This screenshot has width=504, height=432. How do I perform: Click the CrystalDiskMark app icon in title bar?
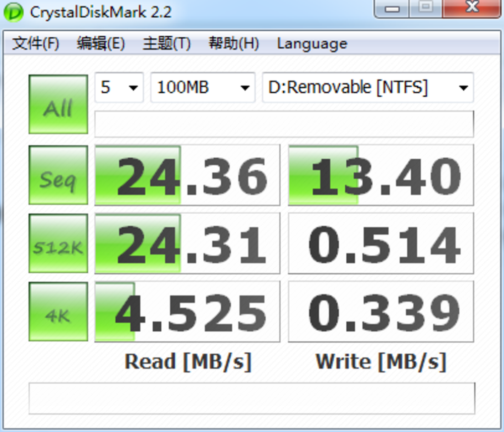pos(13,12)
